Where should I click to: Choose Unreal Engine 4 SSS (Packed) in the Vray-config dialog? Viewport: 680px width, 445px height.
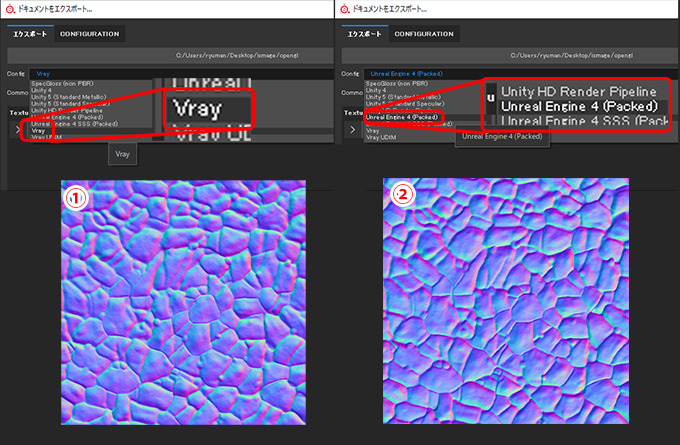[74, 124]
